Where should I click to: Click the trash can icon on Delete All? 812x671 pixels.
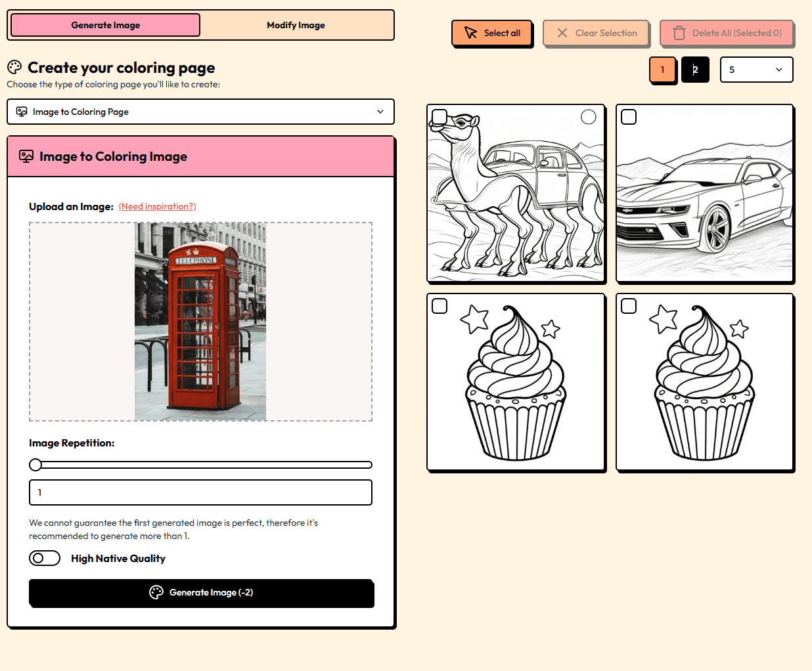pos(679,33)
